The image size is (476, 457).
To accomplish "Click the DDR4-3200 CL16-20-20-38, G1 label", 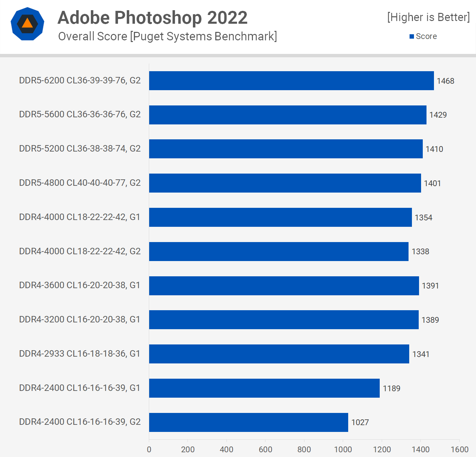I will coord(80,319).
